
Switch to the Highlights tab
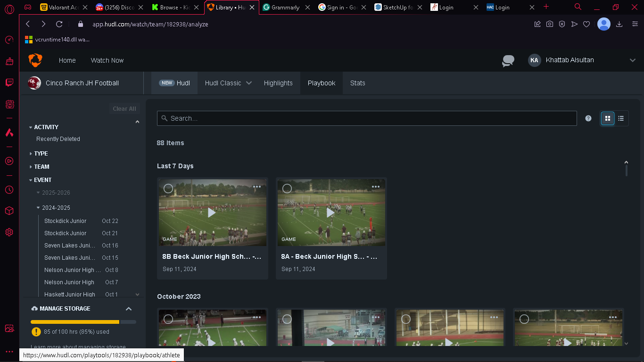click(x=278, y=83)
